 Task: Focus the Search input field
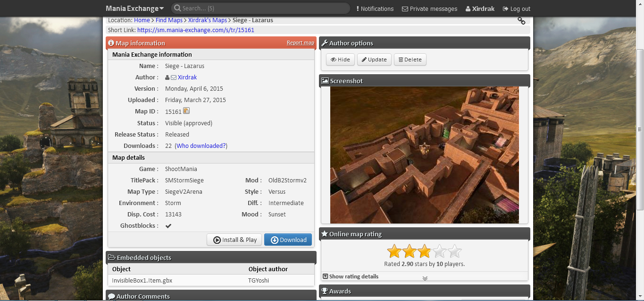pyautogui.click(x=260, y=9)
